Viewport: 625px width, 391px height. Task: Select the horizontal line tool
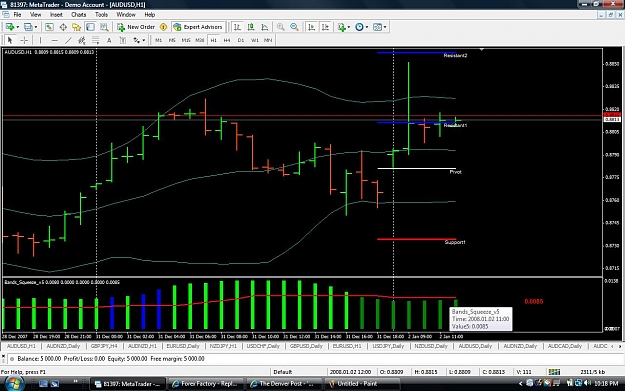click(x=55, y=40)
